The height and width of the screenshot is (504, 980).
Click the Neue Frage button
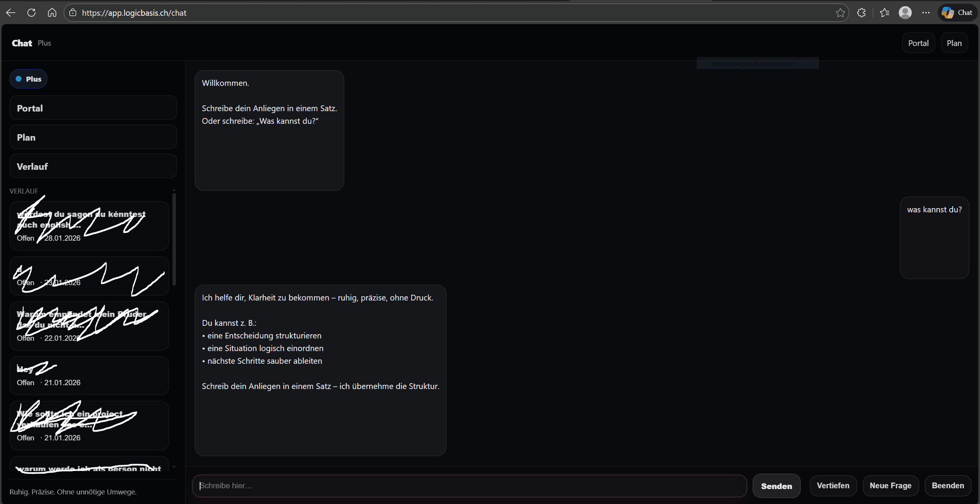tap(890, 486)
